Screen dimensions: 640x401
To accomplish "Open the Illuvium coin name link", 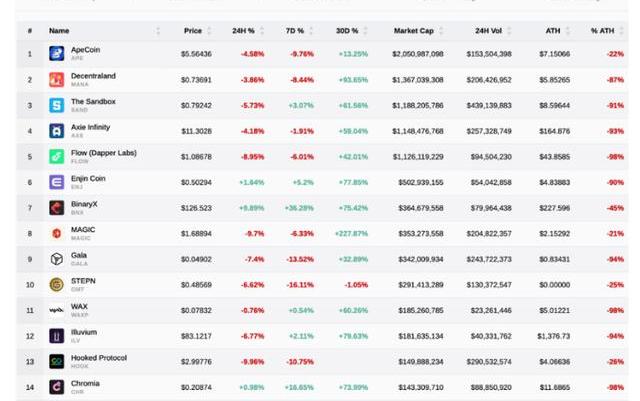I will [x=84, y=332].
